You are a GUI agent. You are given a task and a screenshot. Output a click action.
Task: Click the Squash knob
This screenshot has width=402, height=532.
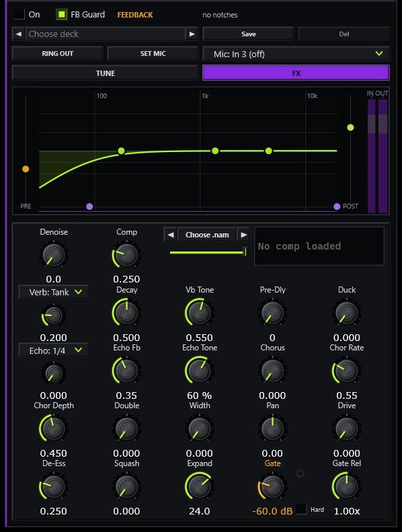126,486
